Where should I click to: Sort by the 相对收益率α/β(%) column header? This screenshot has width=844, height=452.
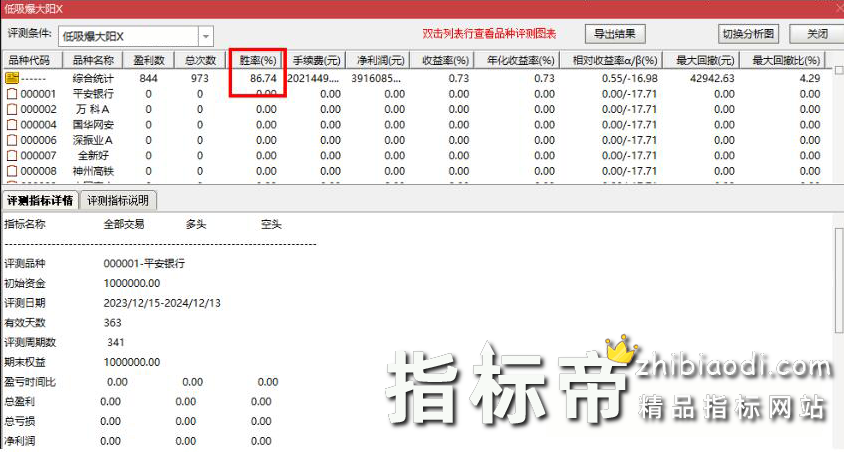tap(611, 60)
